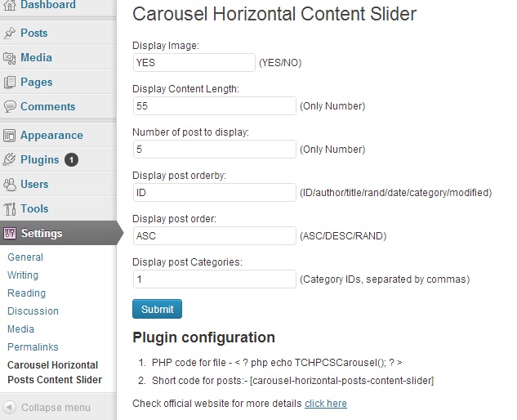
Task: Click the Plugins plug icon
Action: 10,159
